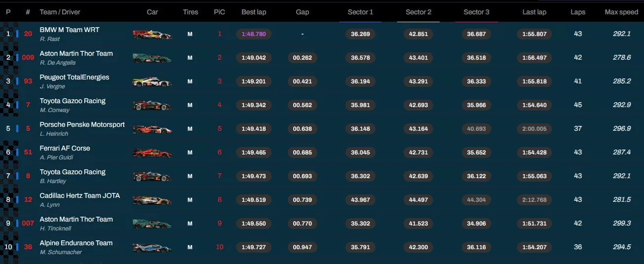Click driver name A. Pier Guidi
644x264 pixels.
pos(57,157)
